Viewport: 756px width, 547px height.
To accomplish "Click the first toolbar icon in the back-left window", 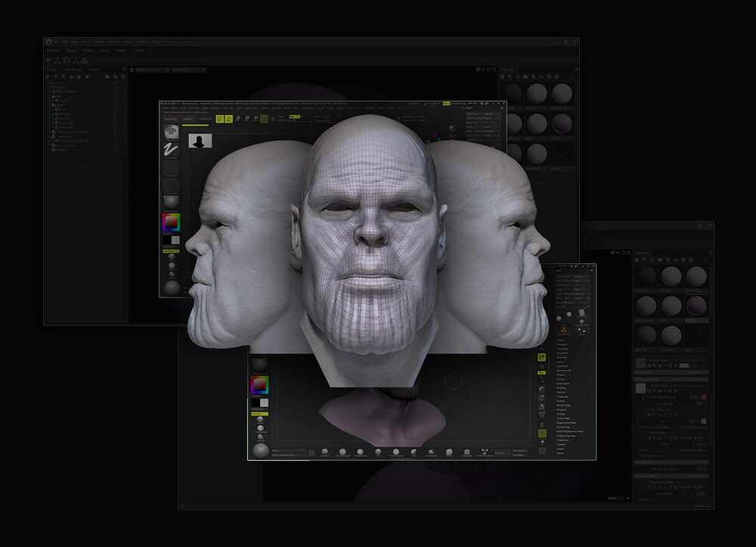I will (x=48, y=61).
